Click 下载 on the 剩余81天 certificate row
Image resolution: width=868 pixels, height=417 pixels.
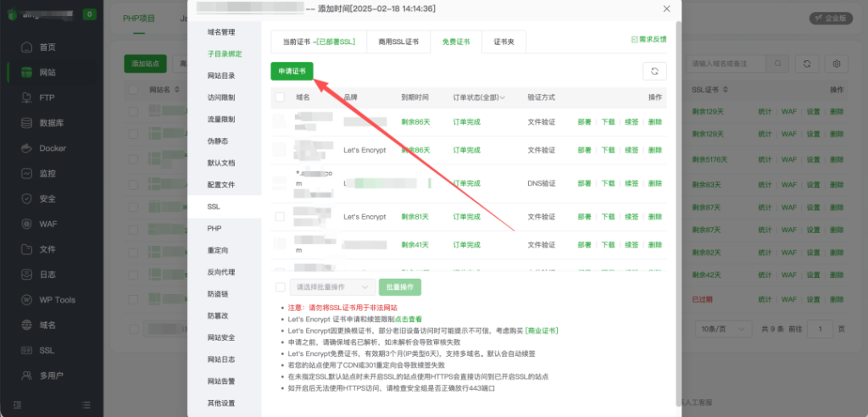pyautogui.click(x=608, y=216)
